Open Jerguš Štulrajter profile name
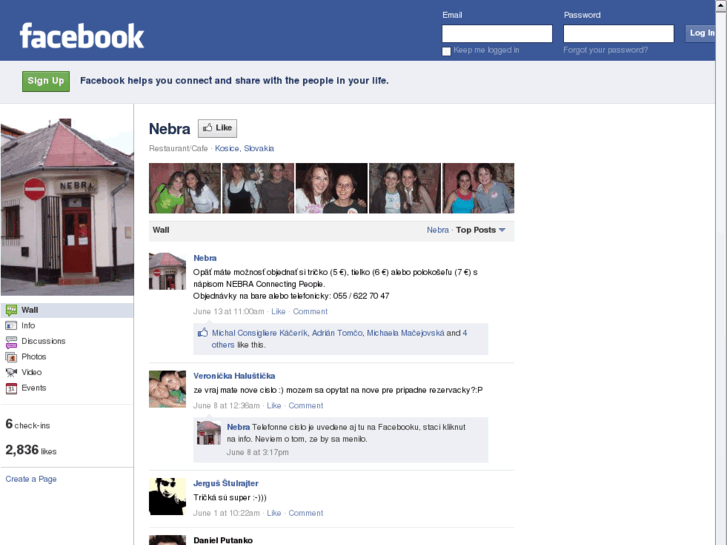 226,483
